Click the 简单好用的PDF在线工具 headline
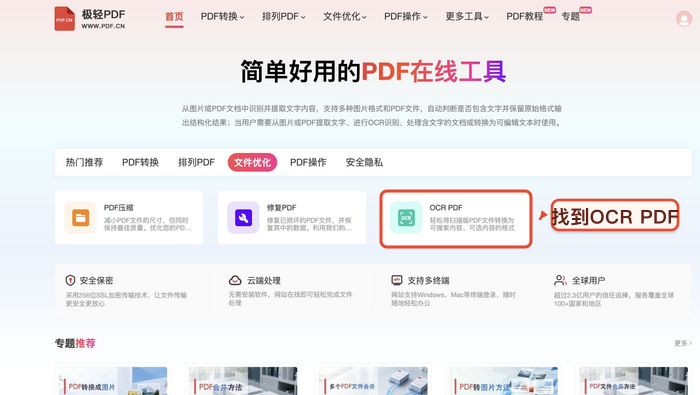 click(x=373, y=71)
